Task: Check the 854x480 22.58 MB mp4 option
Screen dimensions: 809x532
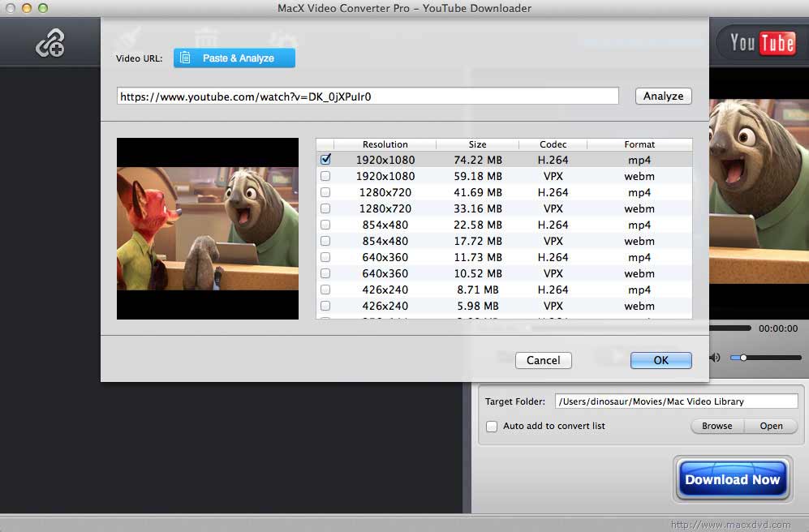Action: 325,225
